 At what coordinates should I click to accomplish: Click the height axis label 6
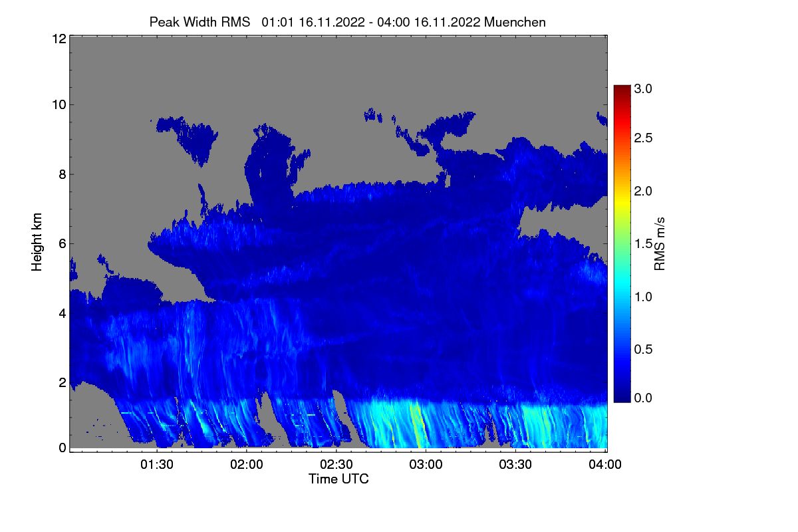62,243
